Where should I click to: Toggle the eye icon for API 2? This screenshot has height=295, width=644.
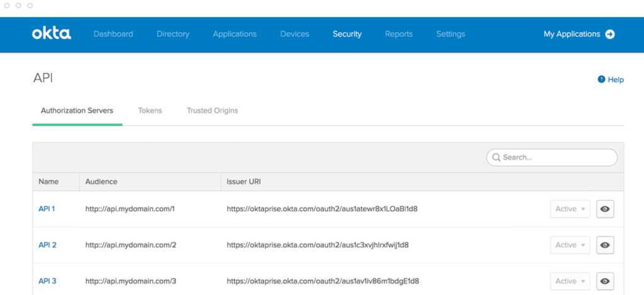pos(605,245)
